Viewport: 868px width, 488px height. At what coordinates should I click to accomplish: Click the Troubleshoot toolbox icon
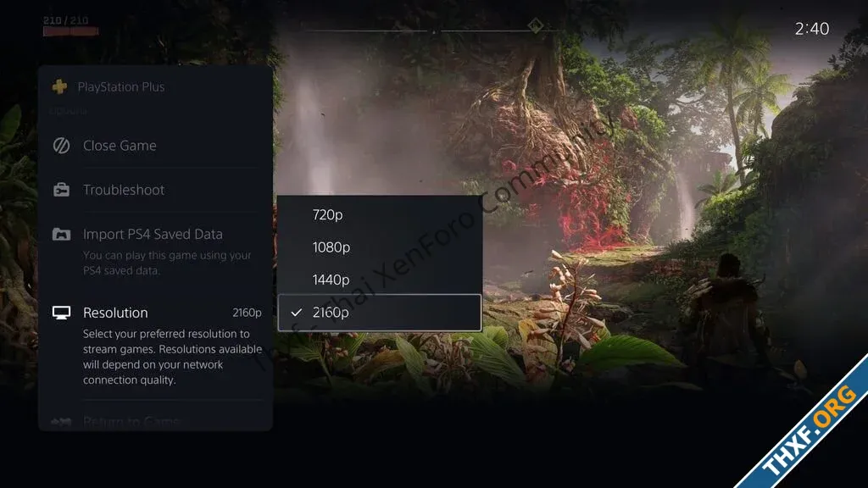pyautogui.click(x=61, y=190)
